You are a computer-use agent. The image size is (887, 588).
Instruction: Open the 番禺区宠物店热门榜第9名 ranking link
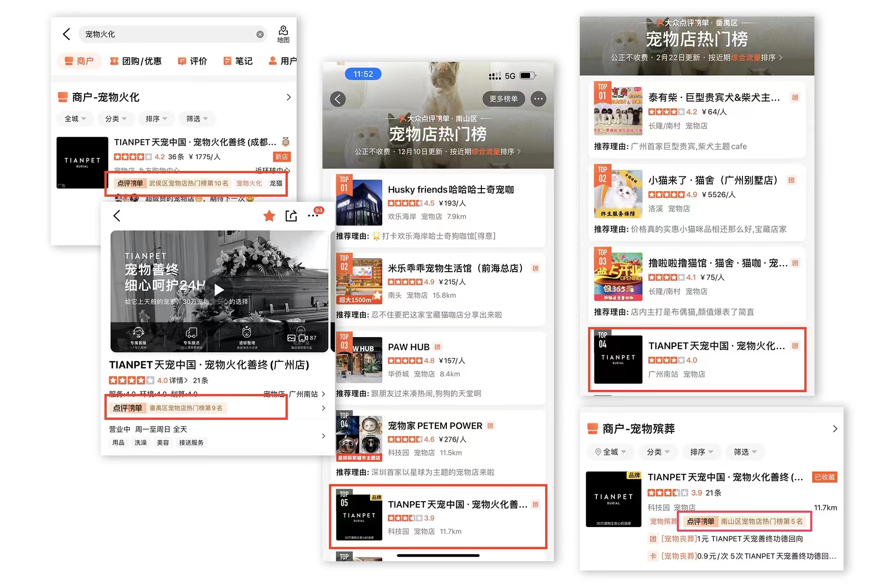click(186, 408)
